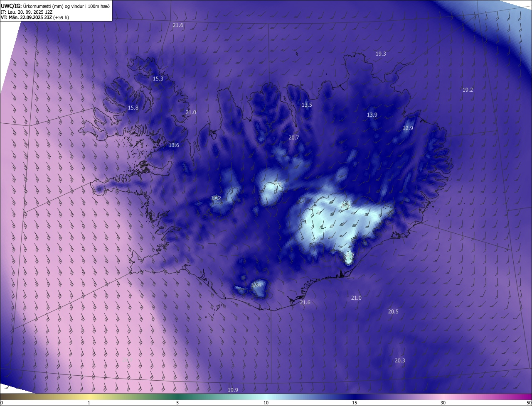This screenshot has height=406, width=532.
Task: Click the '5' tick on the color scale
Action: [x=177, y=403]
